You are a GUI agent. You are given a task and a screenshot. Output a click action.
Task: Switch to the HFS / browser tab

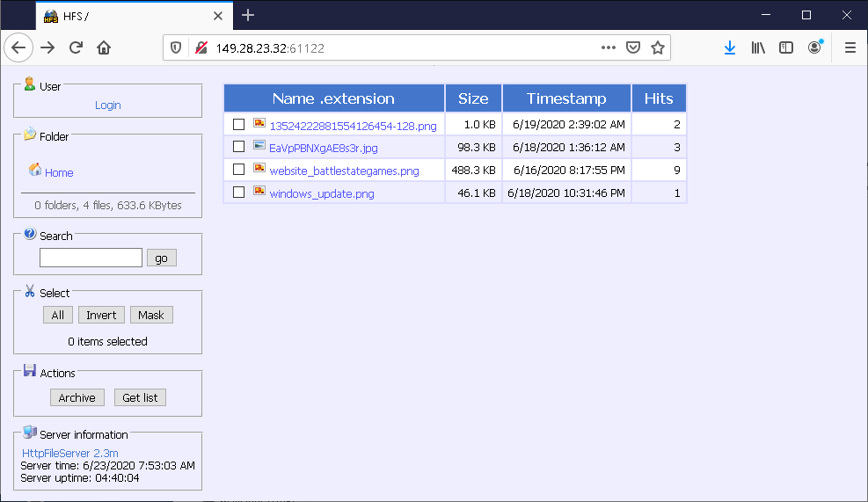123,16
